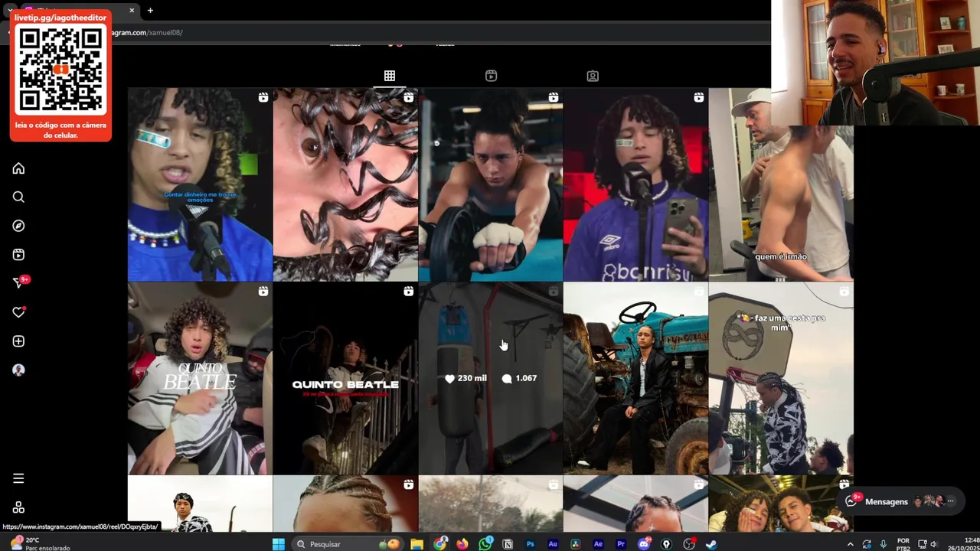Open Adobe Audition from the taskbar

553,544
